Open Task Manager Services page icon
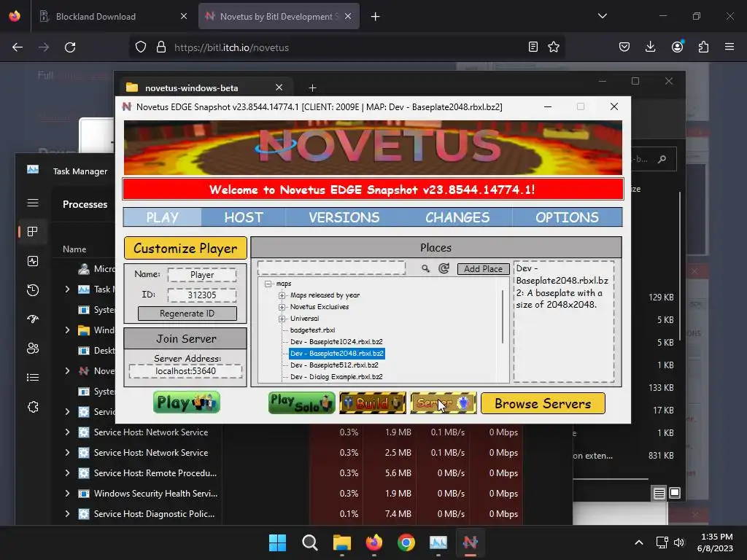Image resolution: width=747 pixels, height=560 pixels. pos(33,407)
